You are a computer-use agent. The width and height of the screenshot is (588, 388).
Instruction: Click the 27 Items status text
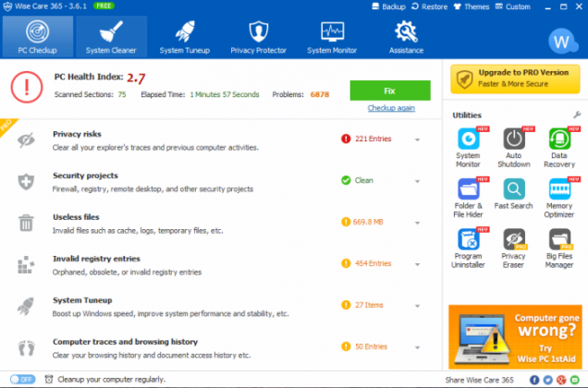coord(369,305)
